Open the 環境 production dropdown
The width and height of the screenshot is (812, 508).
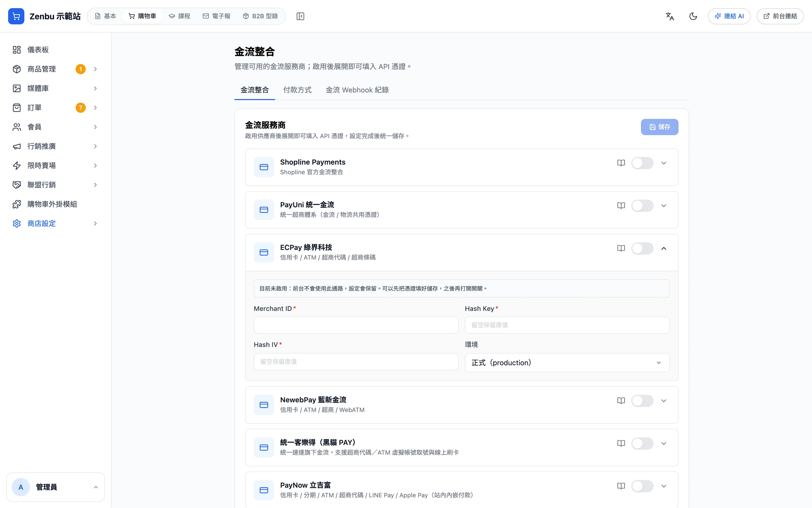(567, 362)
